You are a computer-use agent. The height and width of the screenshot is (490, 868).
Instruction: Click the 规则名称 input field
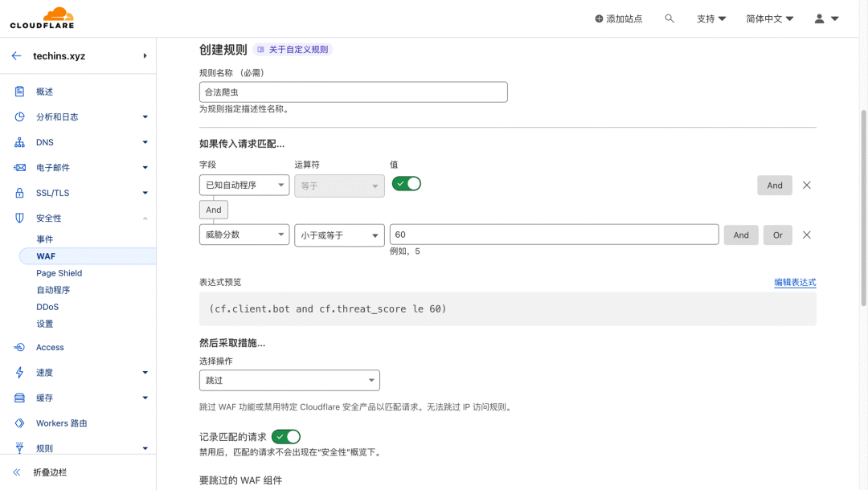tap(354, 92)
